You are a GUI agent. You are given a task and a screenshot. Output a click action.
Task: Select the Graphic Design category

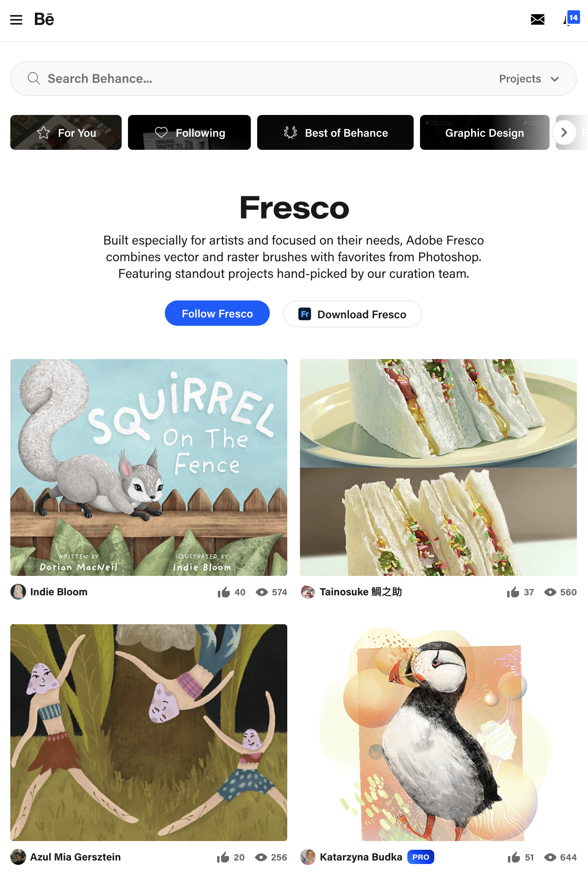tap(485, 132)
